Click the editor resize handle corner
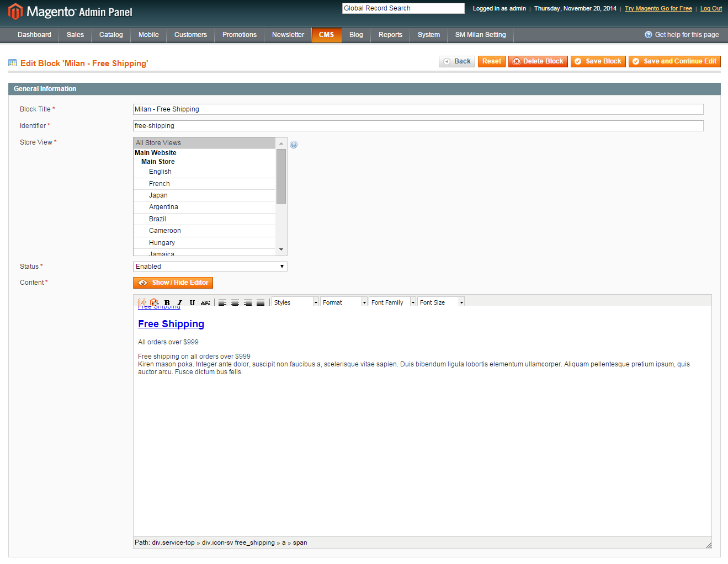 708,545
